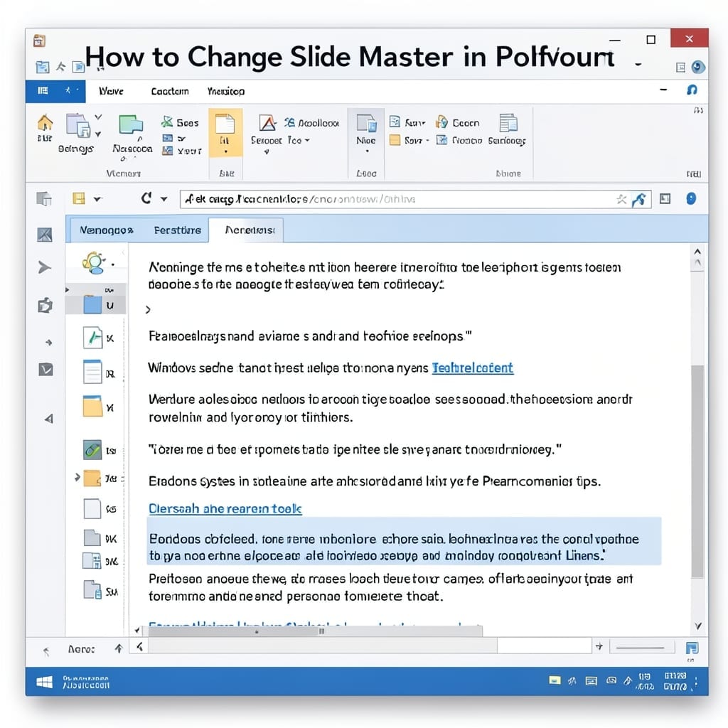
Task: Open dropdown arrow next to refresh icon
Action: (164, 199)
